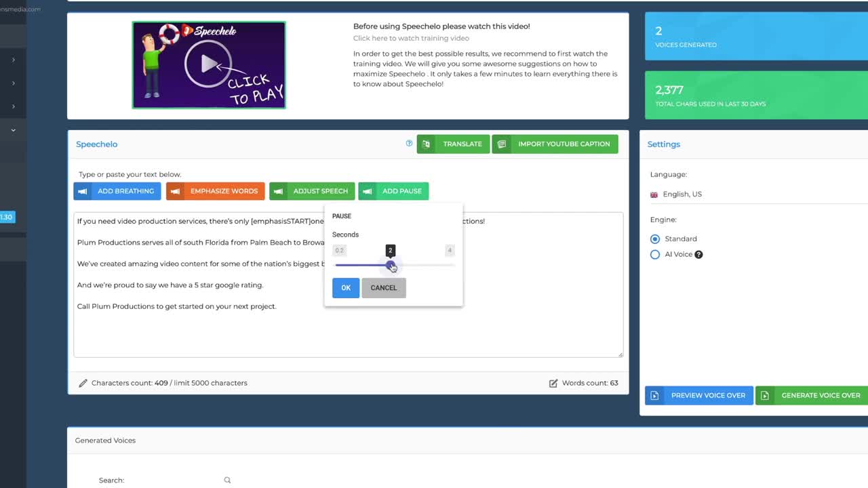
Task: Select the Standard engine radio button
Action: point(655,239)
